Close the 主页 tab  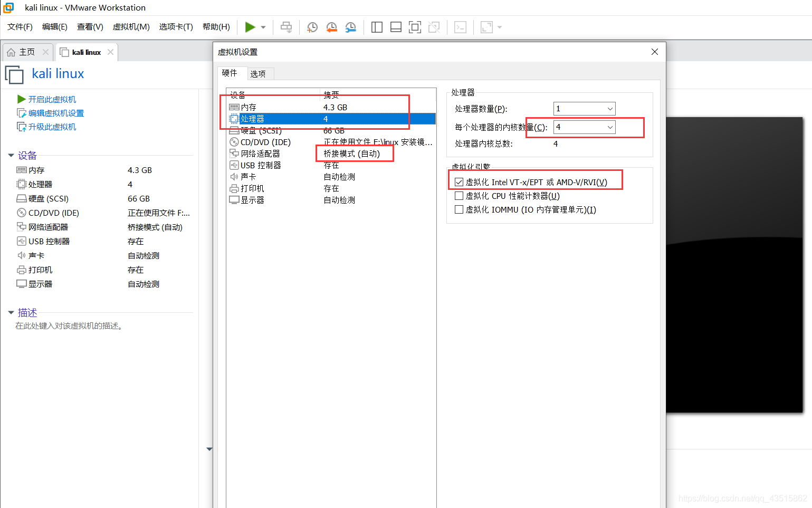coord(45,52)
